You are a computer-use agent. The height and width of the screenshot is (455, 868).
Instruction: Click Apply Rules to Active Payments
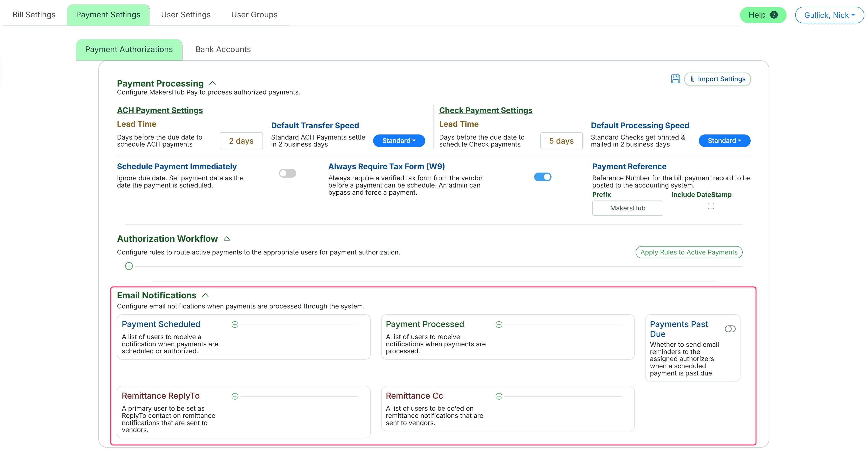click(x=689, y=252)
